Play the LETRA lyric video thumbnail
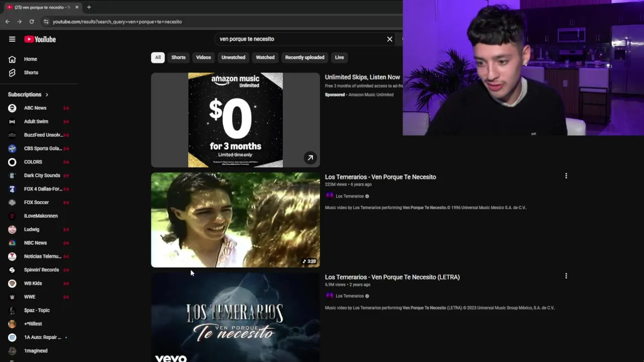This screenshot has height=362, width=644. coord(235,317)
